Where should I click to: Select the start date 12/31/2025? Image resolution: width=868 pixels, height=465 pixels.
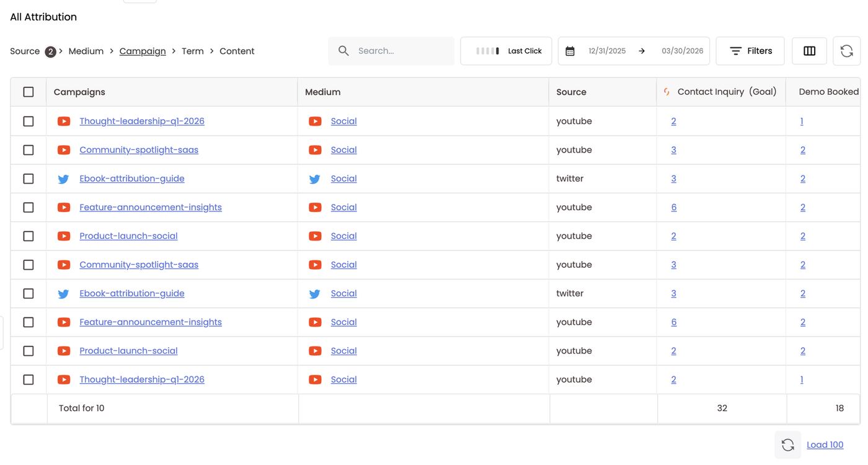607,51
